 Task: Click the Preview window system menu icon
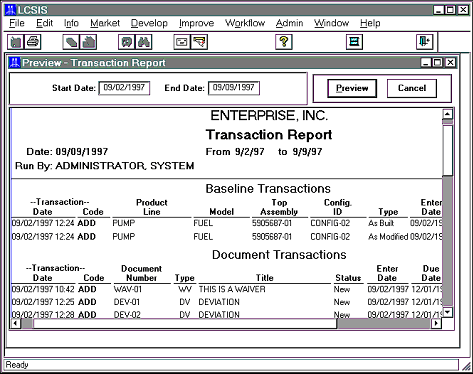click(15, 63)
